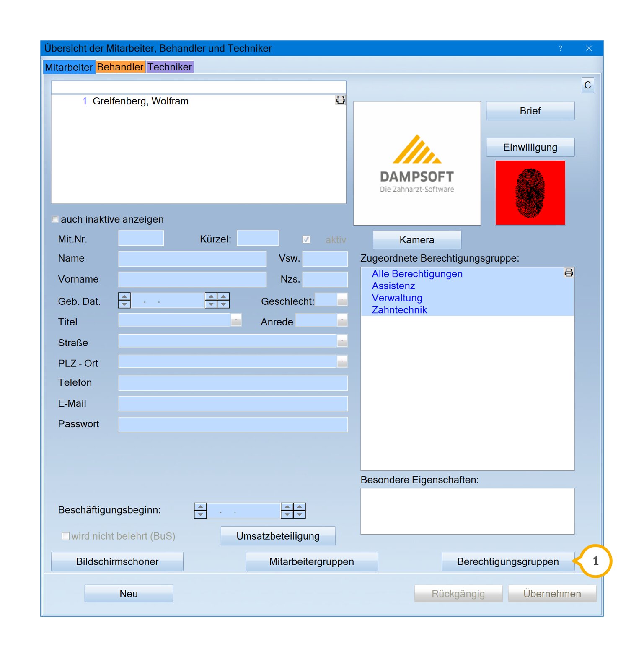Click the small C button
644x657 pixels.
coord(588,85)
